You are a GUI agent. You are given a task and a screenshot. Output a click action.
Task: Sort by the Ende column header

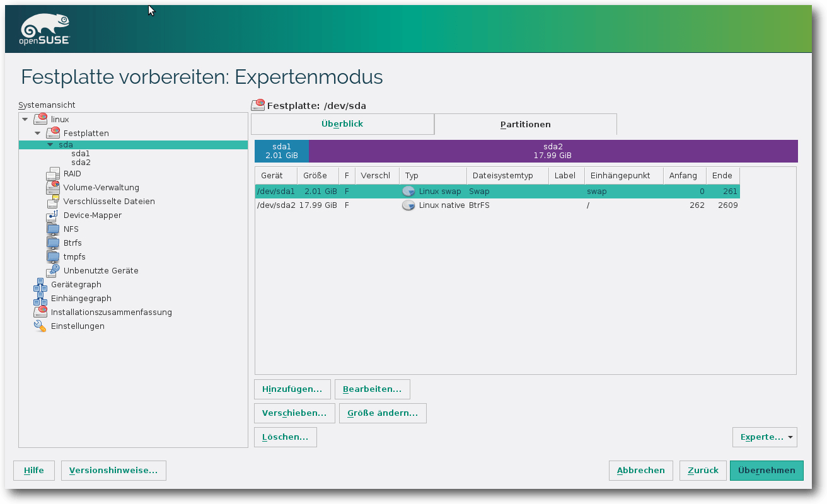[722, 176]
